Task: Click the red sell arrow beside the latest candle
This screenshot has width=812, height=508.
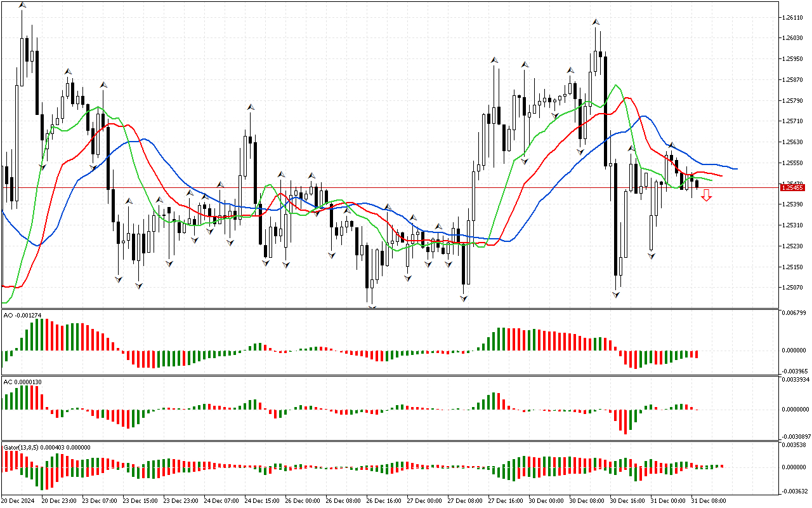Action: coord(706,196)
